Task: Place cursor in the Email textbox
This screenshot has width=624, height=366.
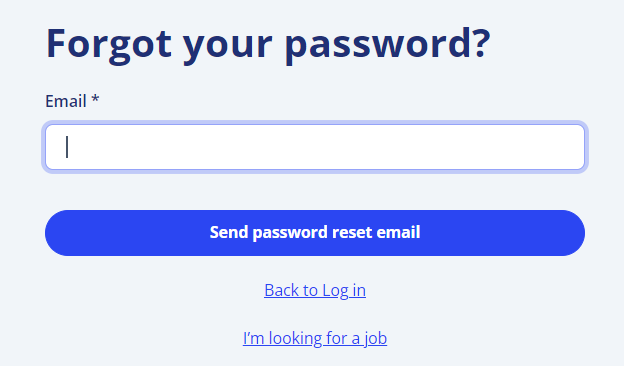Action: coord(315,147)
